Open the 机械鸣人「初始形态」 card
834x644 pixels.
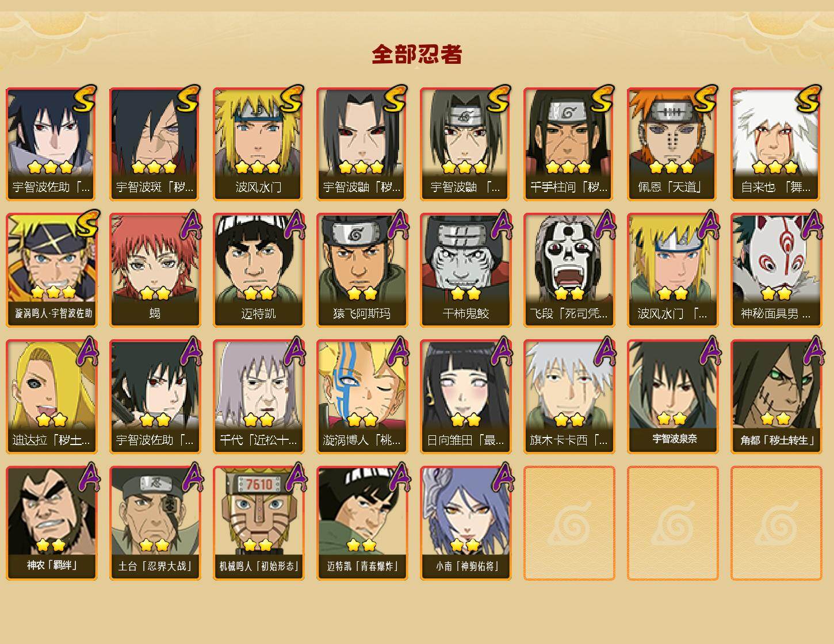click(259, 523)
